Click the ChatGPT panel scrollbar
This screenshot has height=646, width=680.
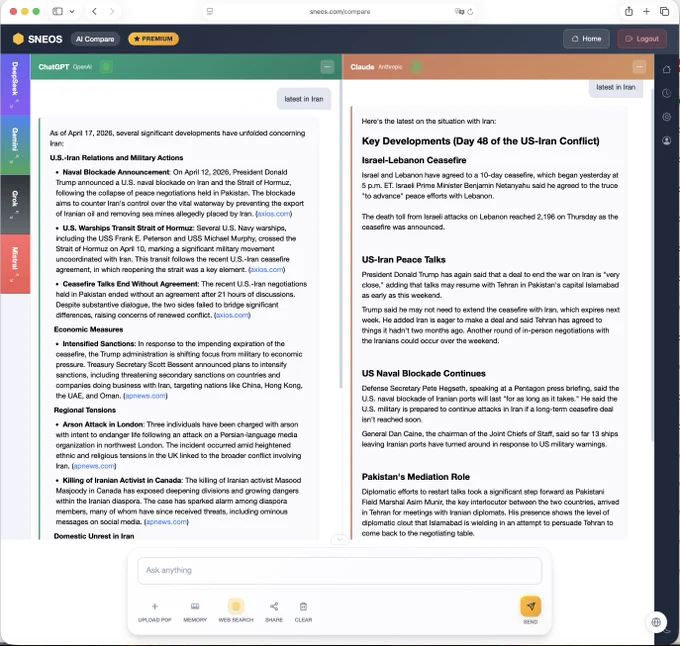(x=341, y=234)
